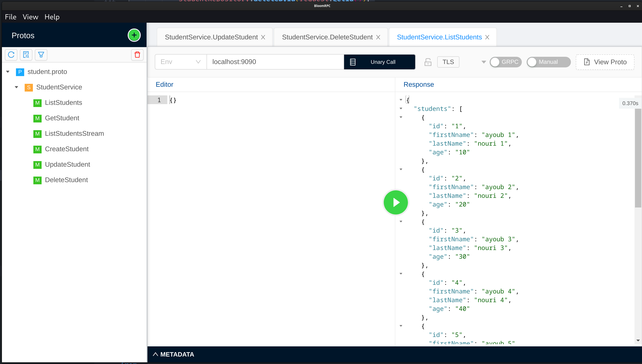Toggle the Manual switch

[548, 62]
